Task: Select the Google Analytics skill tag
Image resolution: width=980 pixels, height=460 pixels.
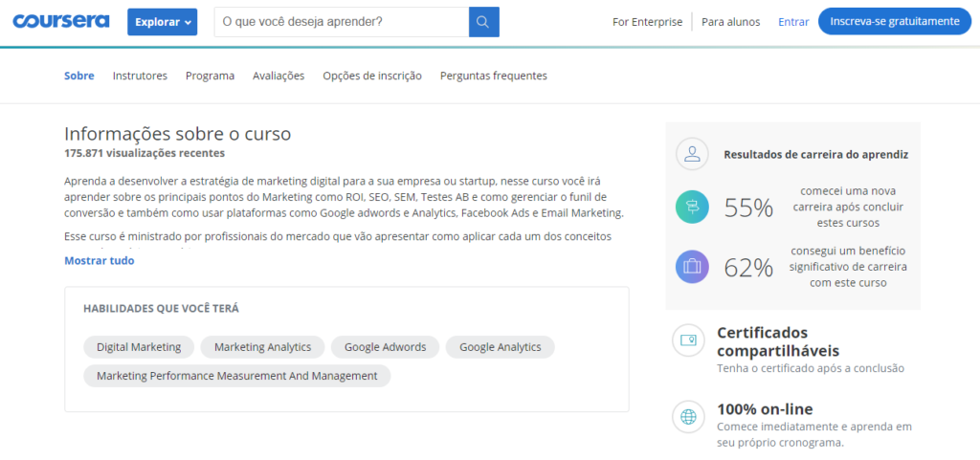Action: tap(500, 347)
